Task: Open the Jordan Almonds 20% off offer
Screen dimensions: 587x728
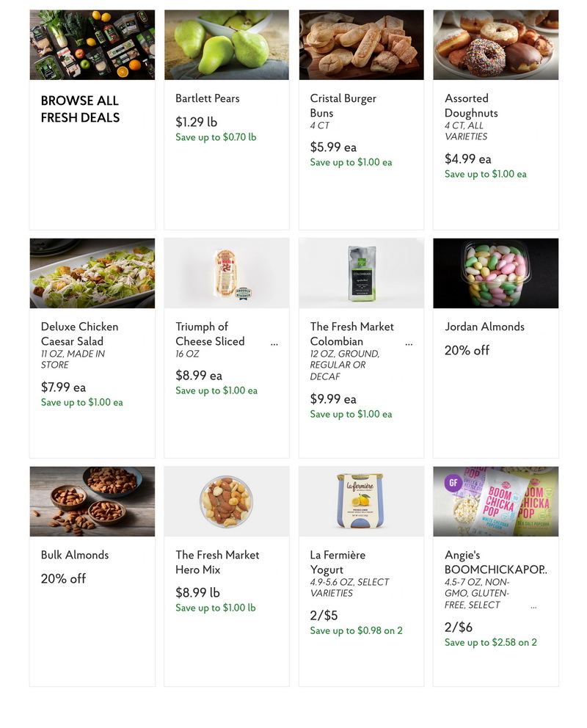Action: click(467, 351)
